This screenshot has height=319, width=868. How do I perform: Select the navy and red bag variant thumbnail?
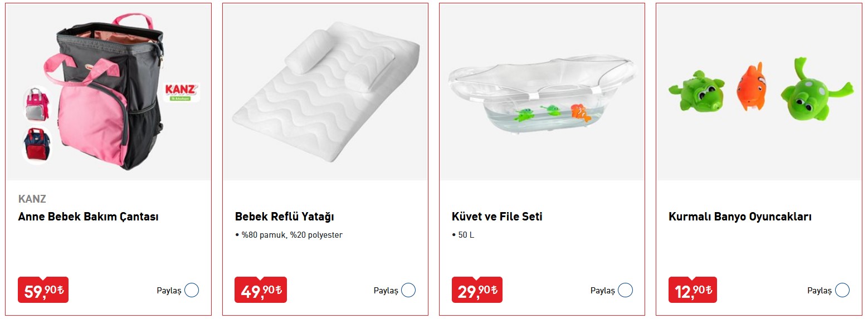tap(37, 144)
